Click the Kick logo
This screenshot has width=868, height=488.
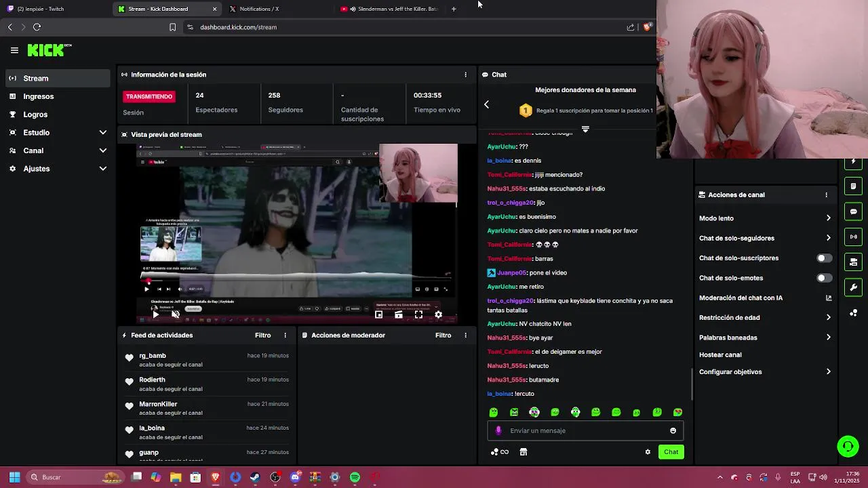[49, 50]
